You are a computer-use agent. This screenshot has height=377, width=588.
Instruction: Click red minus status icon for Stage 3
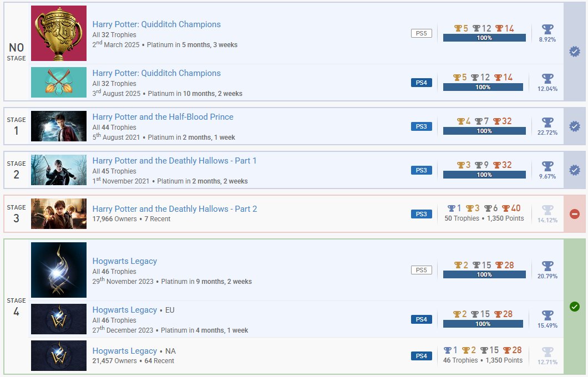[x=575, y=214]
